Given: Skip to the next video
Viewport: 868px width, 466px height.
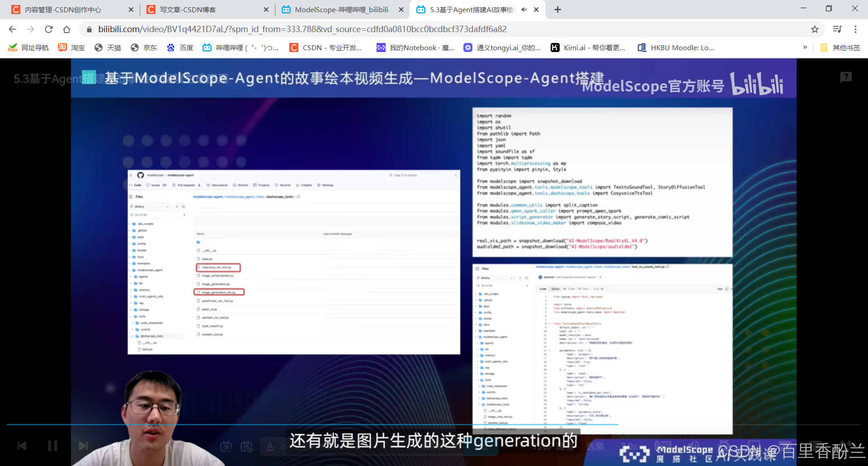Looking at the screenshot, I should pyautogui.click(x=83, y=446).
